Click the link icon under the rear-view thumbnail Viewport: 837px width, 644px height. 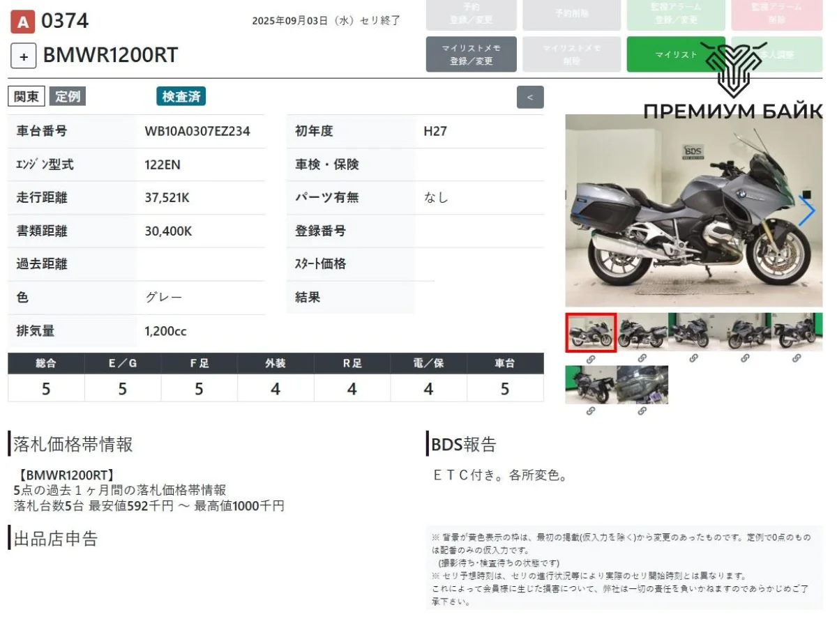point(590,411)
